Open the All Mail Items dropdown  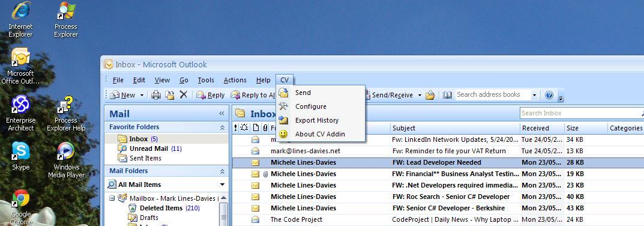223,185
